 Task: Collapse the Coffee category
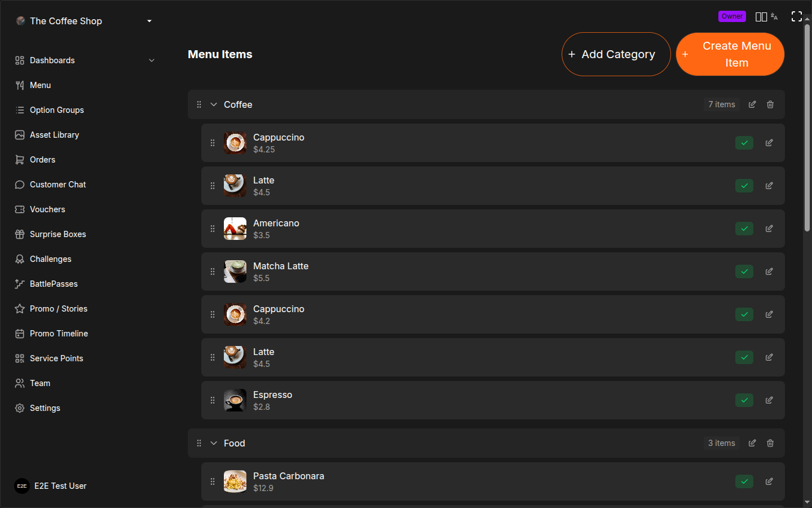click(214, 104)
